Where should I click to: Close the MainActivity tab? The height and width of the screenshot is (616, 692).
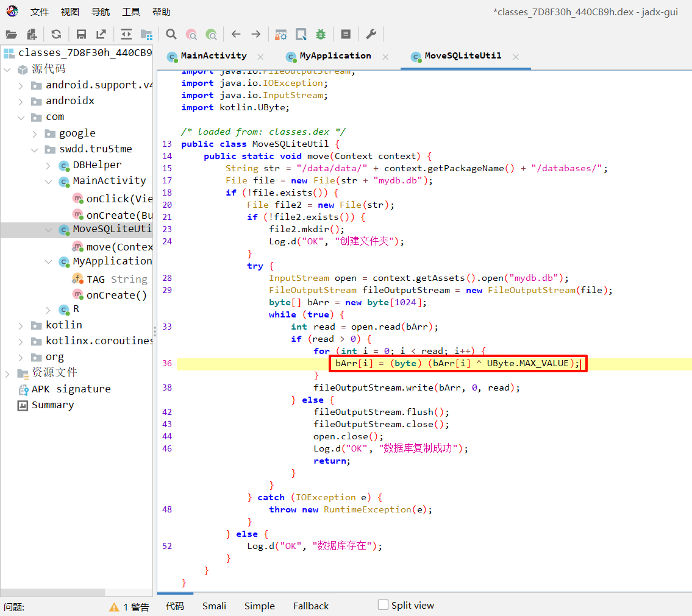260,57
